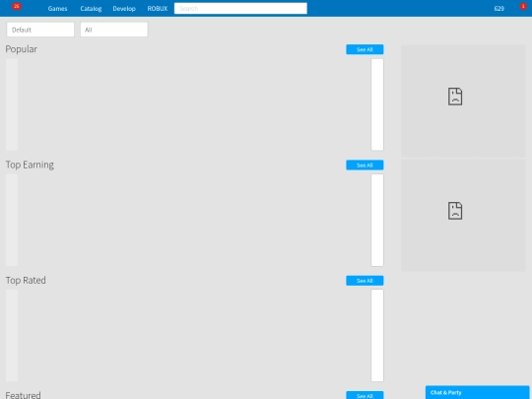Click See All for Top Earning

point(365,166)
